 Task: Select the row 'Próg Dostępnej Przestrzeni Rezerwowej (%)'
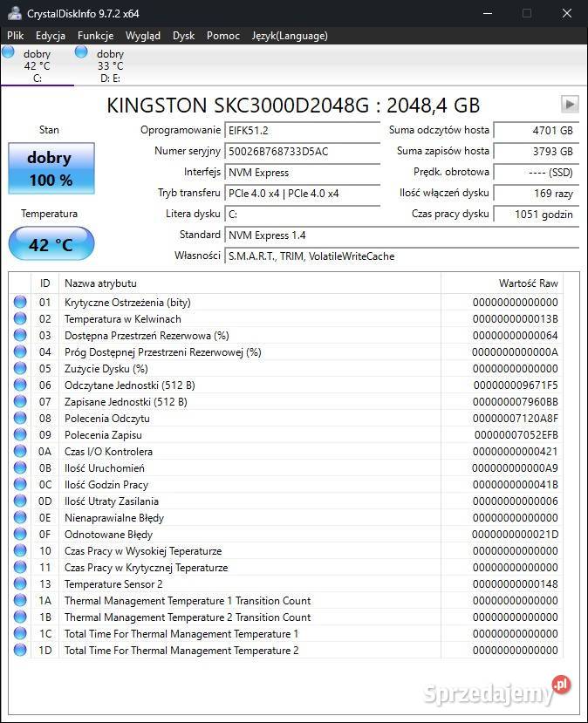(x=286, y=351)
